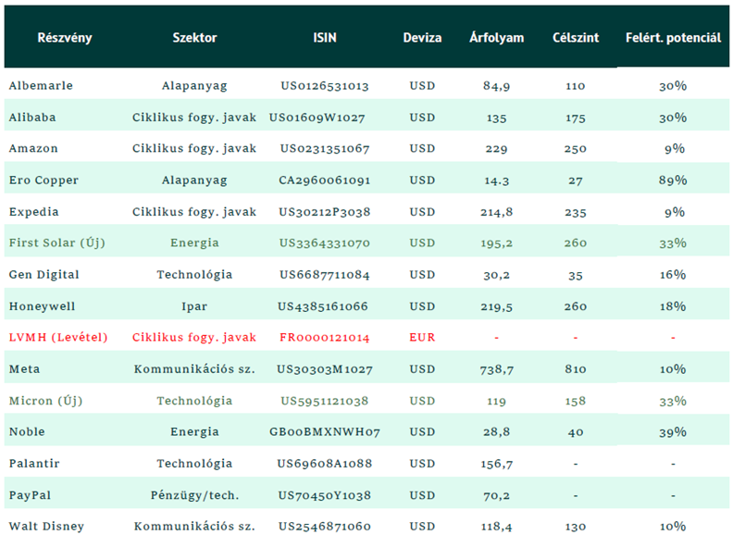Click the 'Felért. potenciál' column header
The image size is (733, 560).
[x=673, y=38]
